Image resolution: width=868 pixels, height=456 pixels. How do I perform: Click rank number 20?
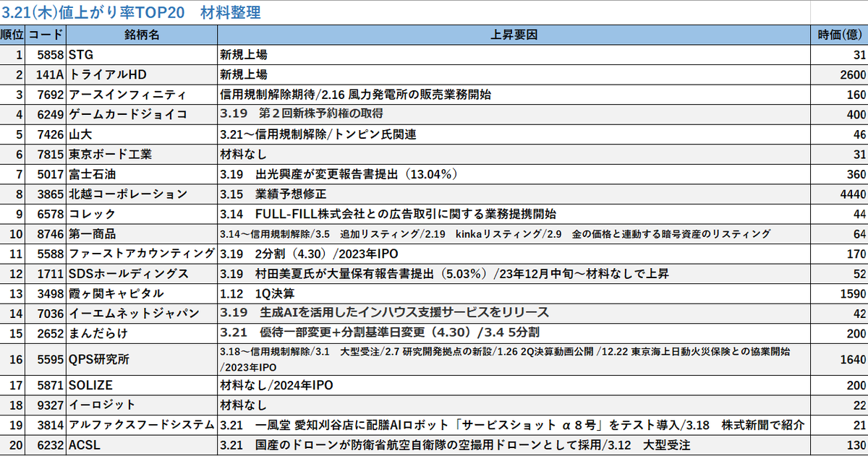coord(13,444)
